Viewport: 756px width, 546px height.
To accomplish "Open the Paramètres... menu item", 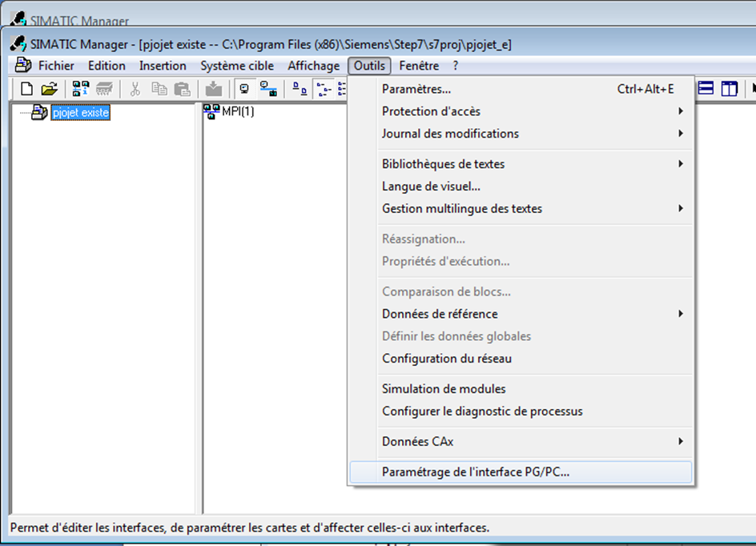I will [x=416, y=89].
